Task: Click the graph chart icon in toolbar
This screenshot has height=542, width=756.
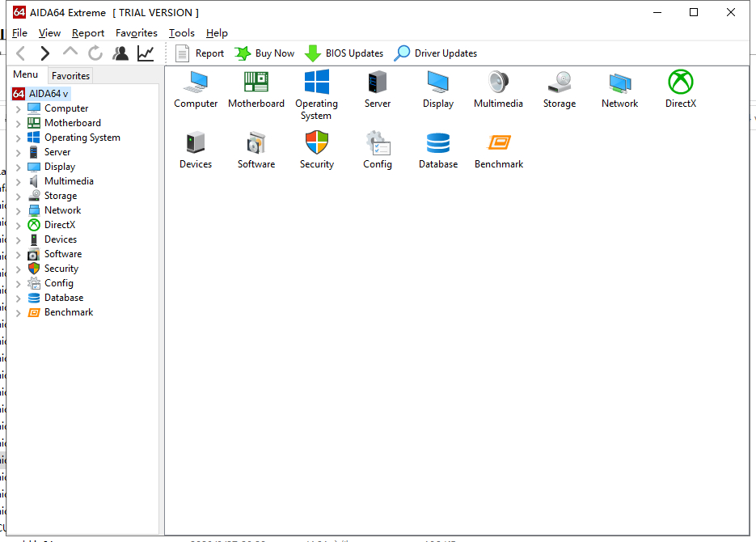Action: (146, 53)
